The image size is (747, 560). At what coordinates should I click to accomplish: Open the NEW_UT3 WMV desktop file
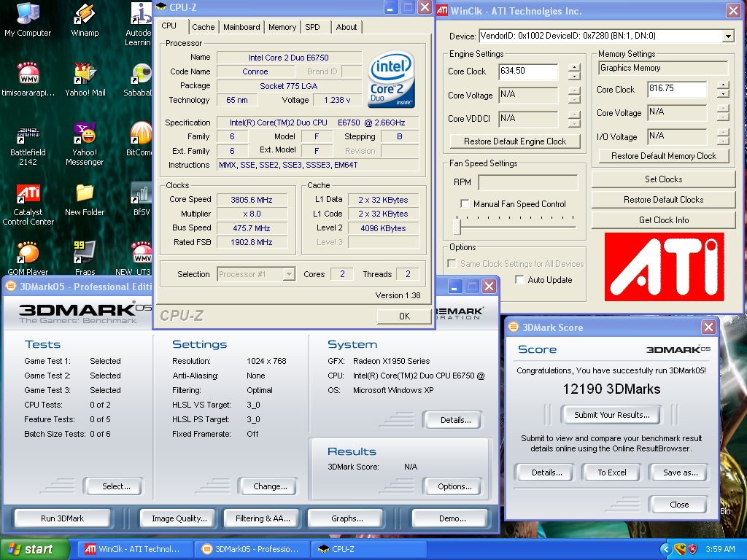(x=134, y=258)
